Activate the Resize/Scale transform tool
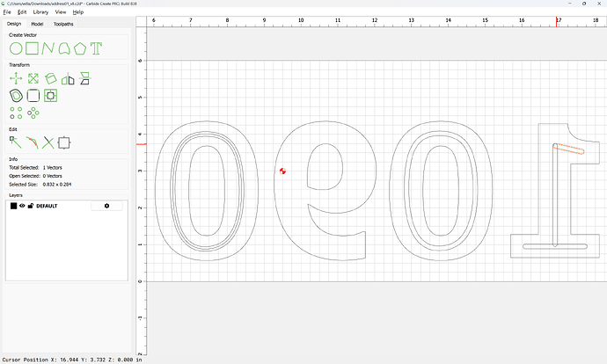The width and height of the screenshot is (607, 364). point(33,78)
